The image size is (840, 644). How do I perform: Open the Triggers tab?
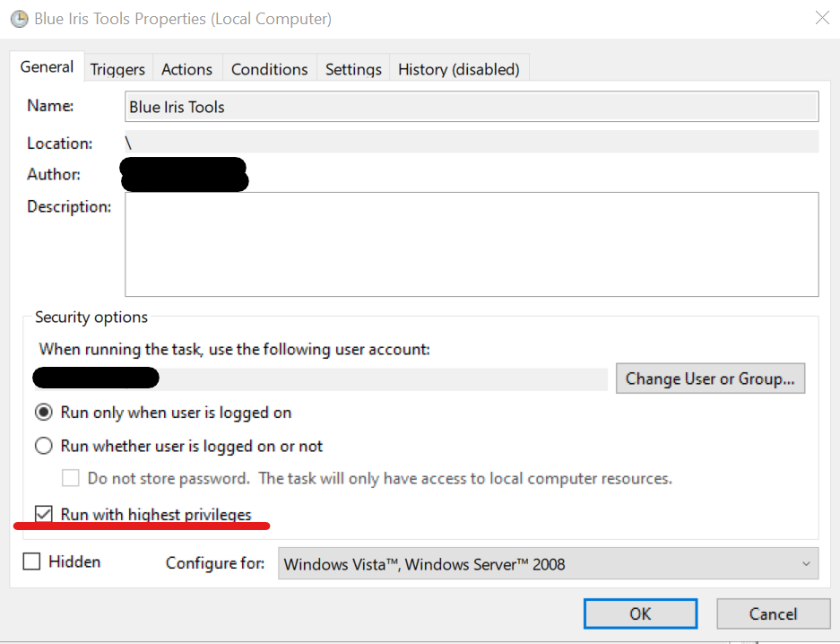117,69
